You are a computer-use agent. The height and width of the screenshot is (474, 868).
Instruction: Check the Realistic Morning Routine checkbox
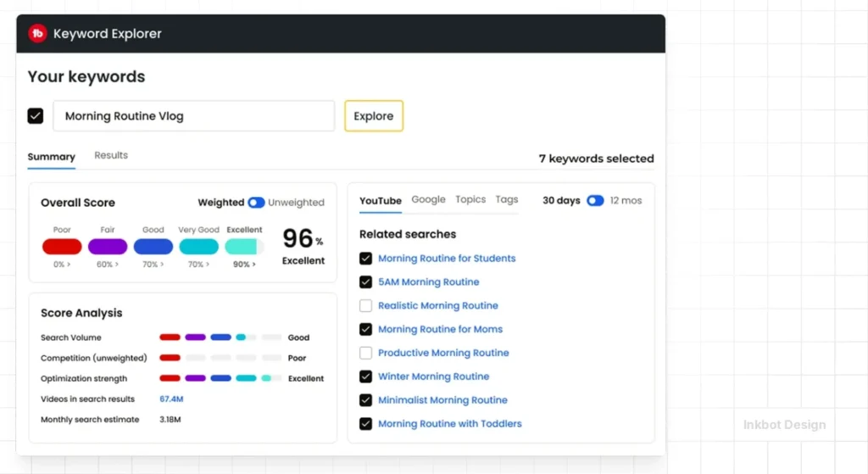[365, 305]
